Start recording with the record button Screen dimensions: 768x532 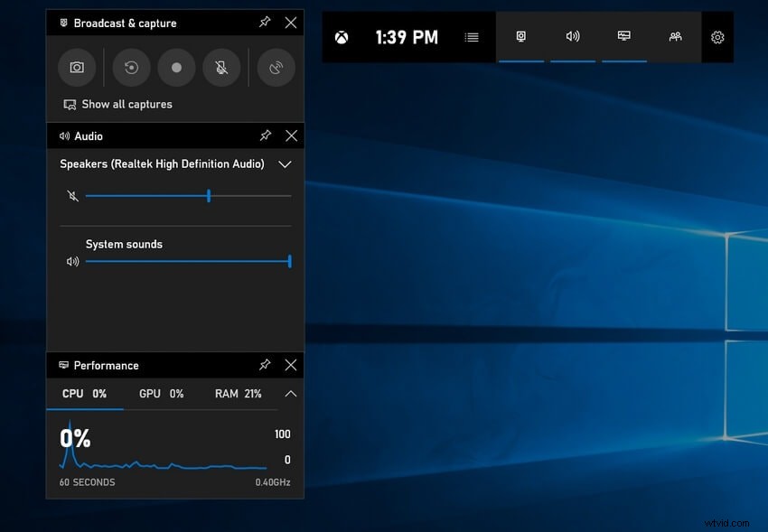pos(176,67)
